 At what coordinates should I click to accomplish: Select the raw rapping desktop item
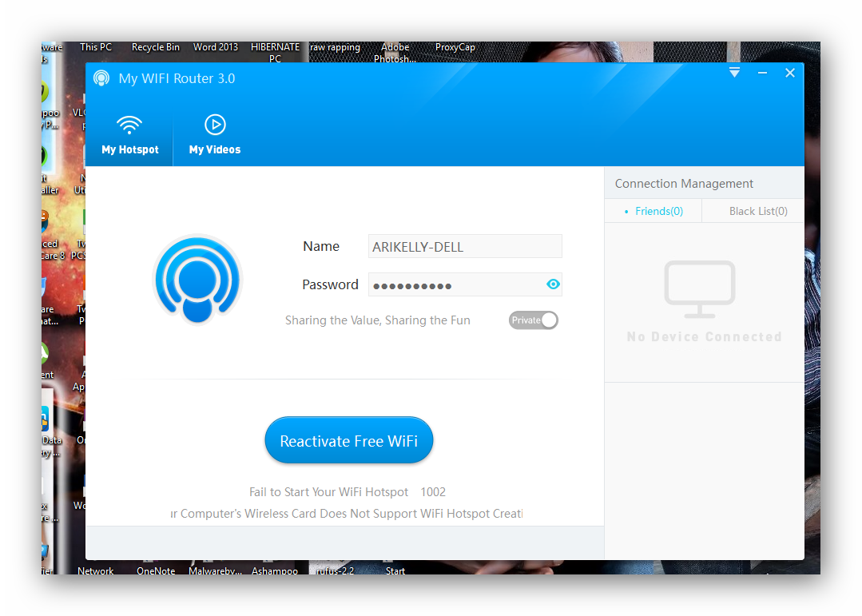coord(335,47)
